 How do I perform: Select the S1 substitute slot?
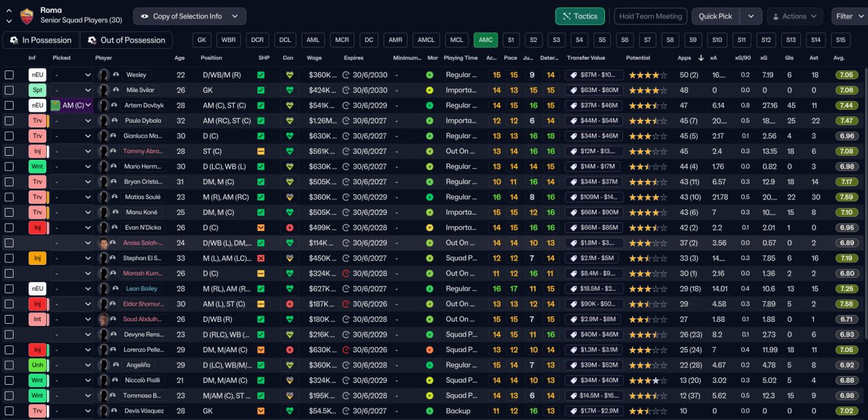click(511, 40)
